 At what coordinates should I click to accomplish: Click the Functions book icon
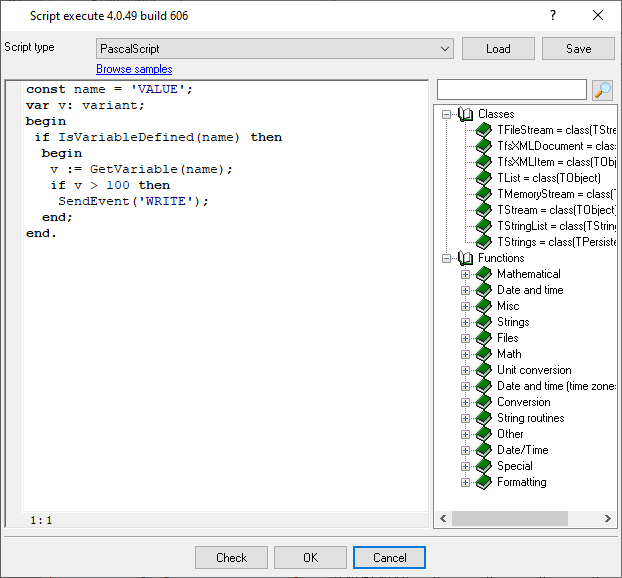point(466,258)
